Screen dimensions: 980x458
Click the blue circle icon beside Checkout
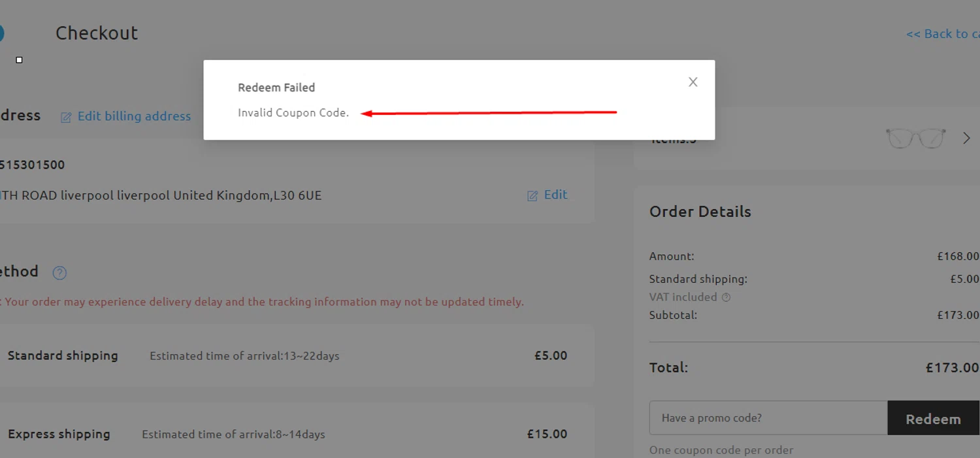(1, 33)
